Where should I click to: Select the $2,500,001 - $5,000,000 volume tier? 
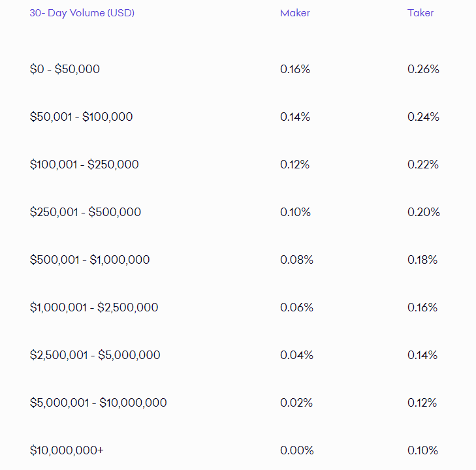(95, 355)
